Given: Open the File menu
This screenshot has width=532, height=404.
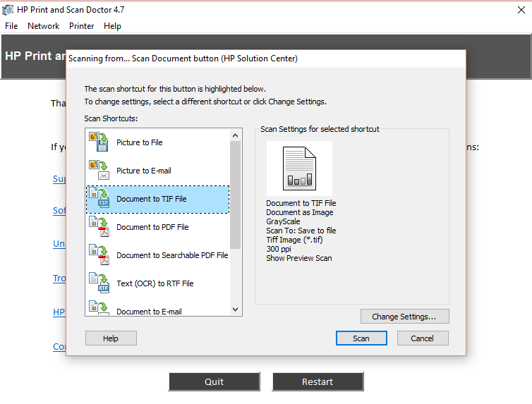Looking at the screenshot, I should (11, 26).
